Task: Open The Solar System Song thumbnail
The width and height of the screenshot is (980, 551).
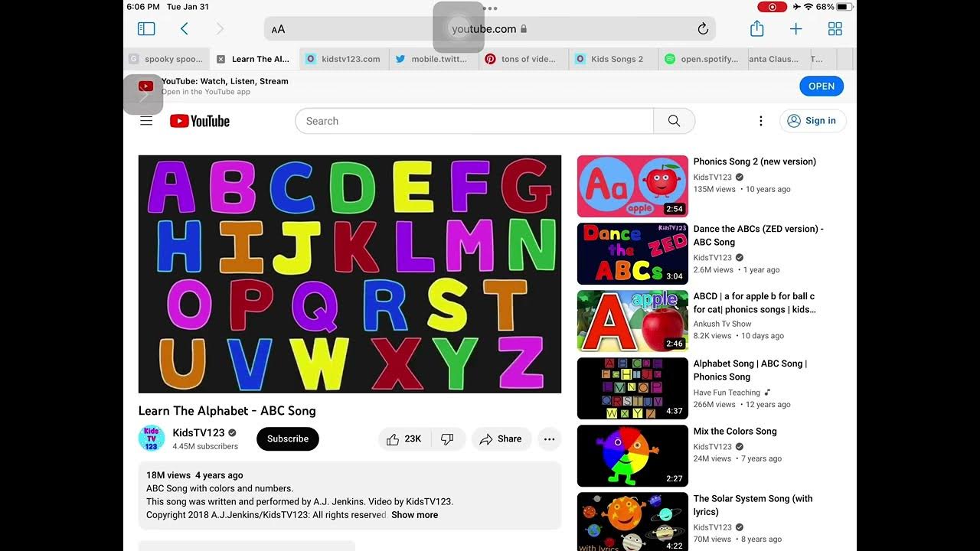Action: point(632,522)
